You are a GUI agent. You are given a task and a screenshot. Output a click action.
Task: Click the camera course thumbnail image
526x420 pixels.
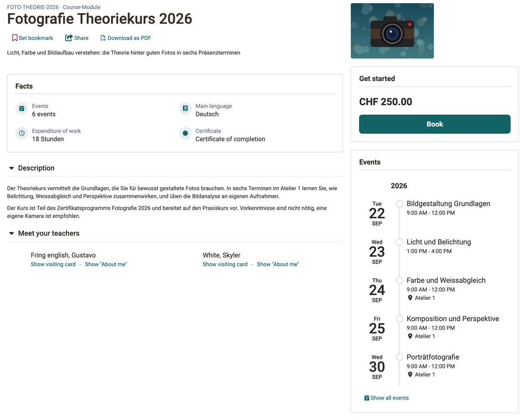392,31
